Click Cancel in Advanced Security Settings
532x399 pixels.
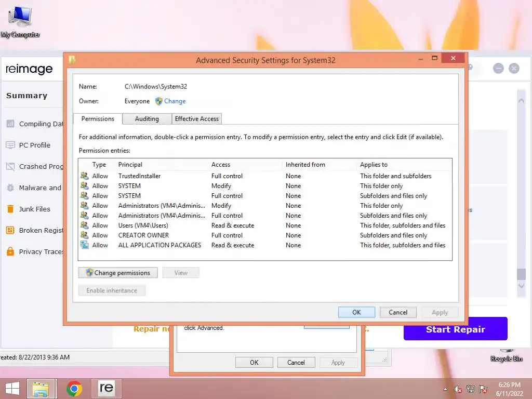coord(398,312)
